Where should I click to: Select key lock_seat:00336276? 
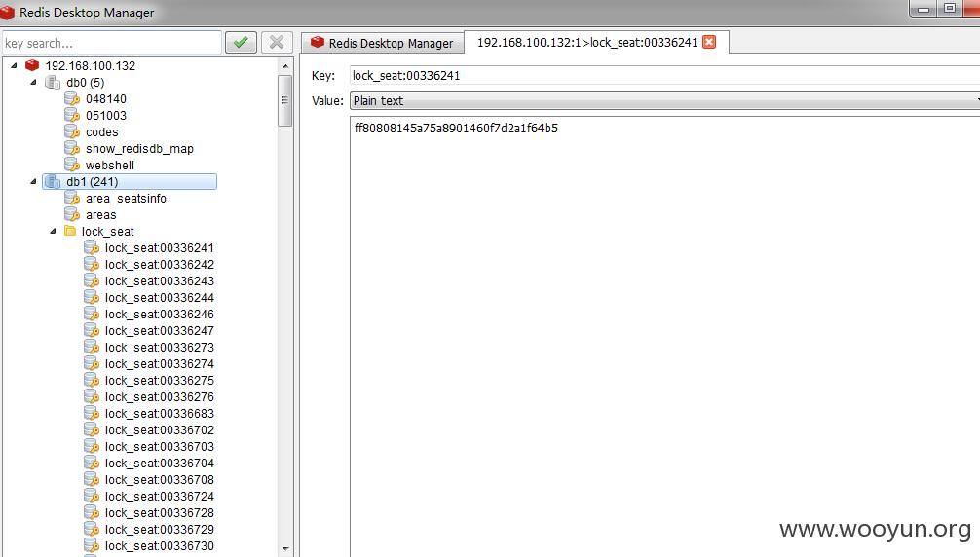[x=160, y=397]
